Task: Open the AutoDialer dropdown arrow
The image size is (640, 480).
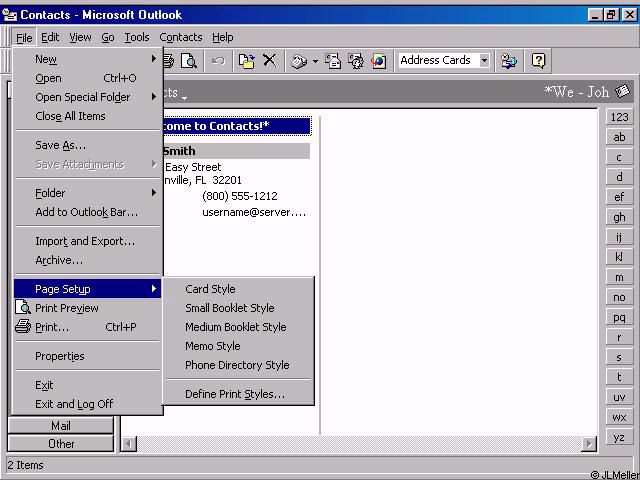Action: click(315, 61)
